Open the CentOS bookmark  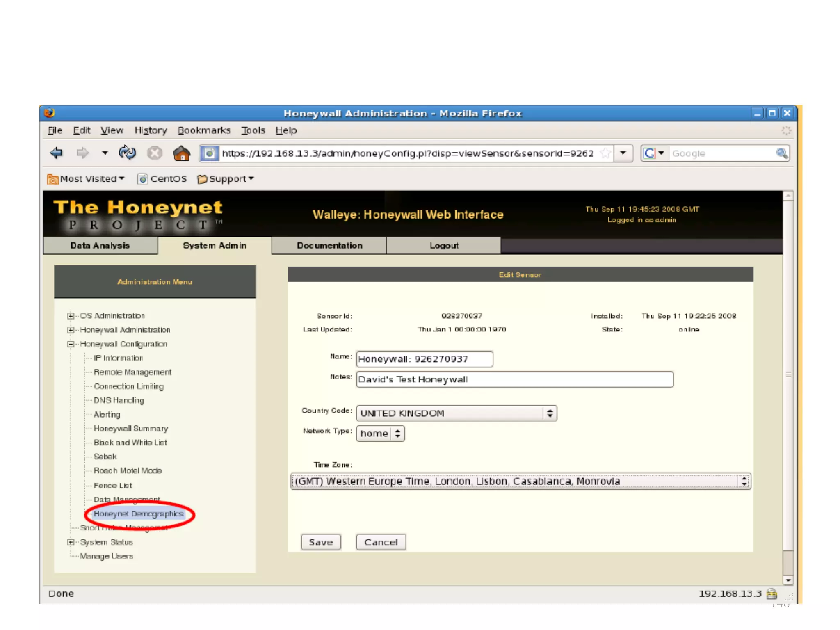point(162,179)
